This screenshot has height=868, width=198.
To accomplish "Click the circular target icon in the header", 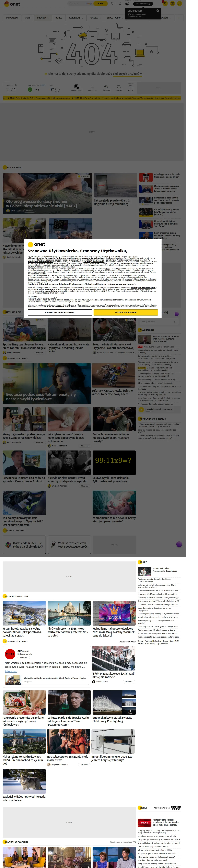I will click(127, 4).
